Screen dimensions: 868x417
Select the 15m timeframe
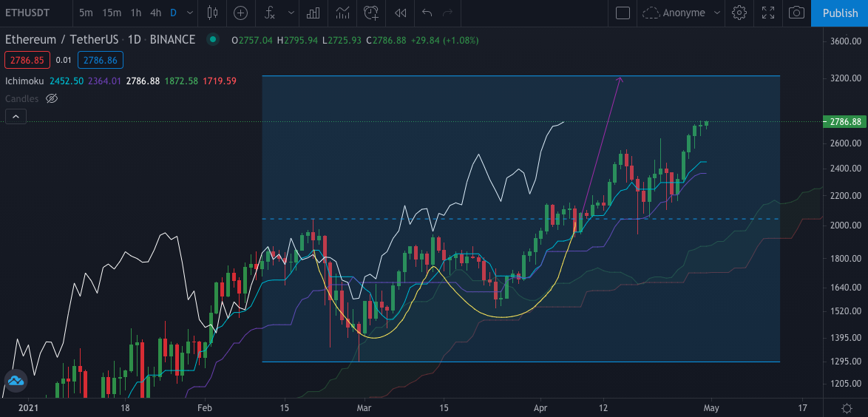(x=112, y=13)
